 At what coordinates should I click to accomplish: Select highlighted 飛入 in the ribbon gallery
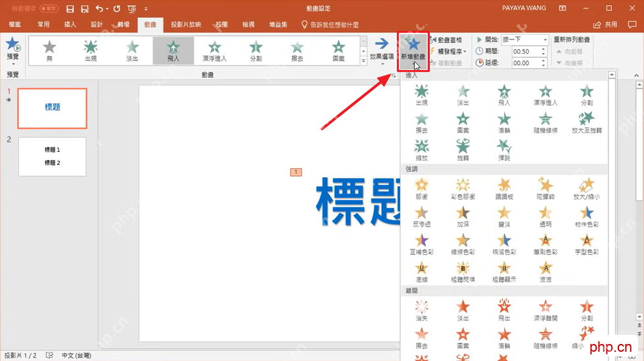[173, 51]
